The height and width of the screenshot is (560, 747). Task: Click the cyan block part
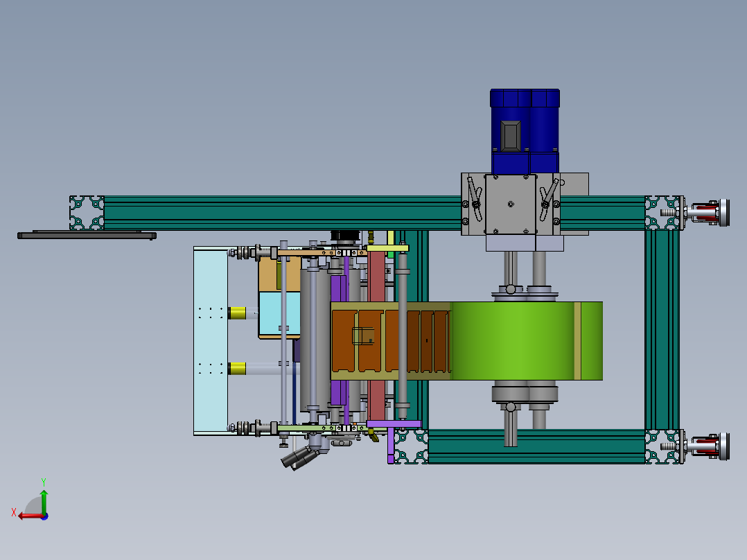click(279, 313)
